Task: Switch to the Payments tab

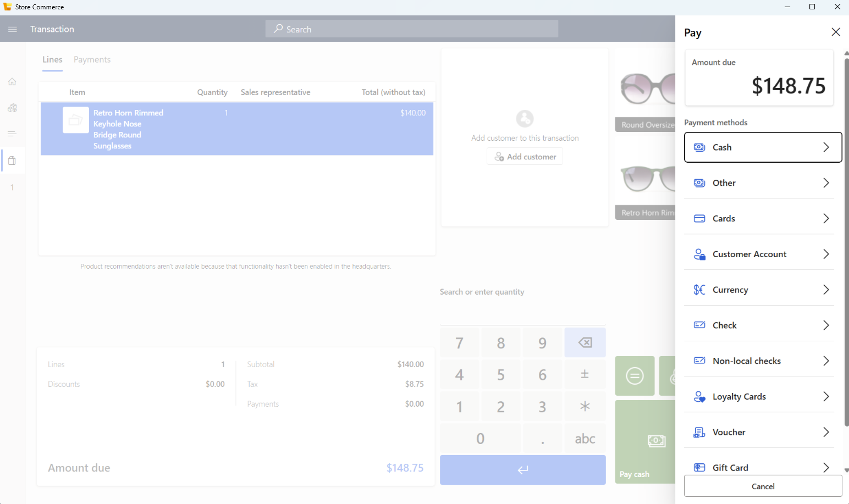Action: tap(92, 59)
